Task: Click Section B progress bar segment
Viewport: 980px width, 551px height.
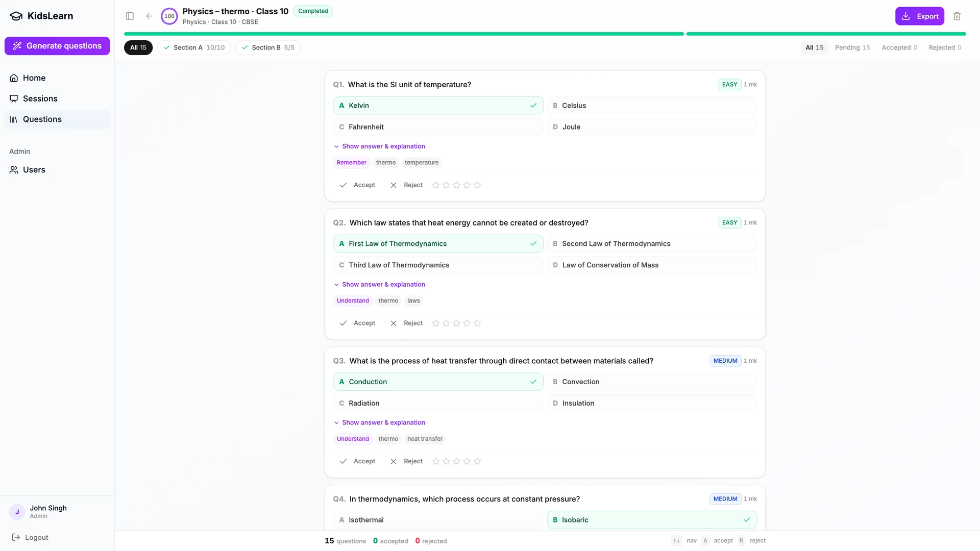Action: (x=826, y=34)
